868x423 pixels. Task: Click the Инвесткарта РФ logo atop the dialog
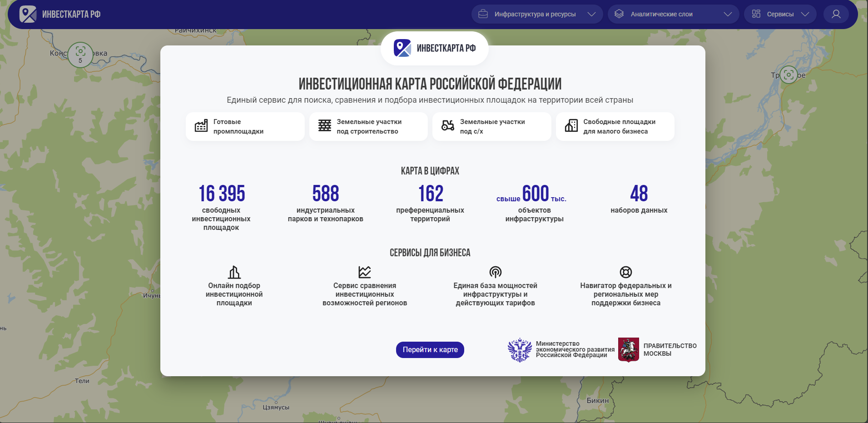point(435,48)
